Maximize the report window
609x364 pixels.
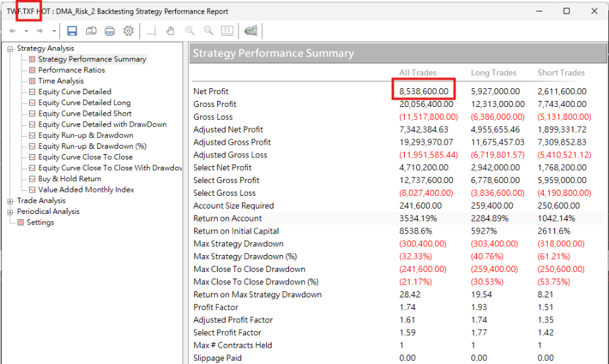click(567, 11)
